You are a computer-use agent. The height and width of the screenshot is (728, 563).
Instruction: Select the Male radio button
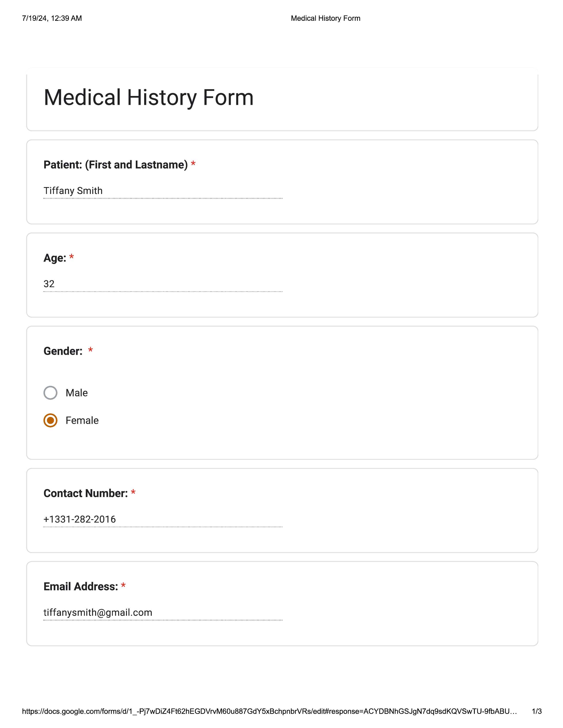point(50,393)
